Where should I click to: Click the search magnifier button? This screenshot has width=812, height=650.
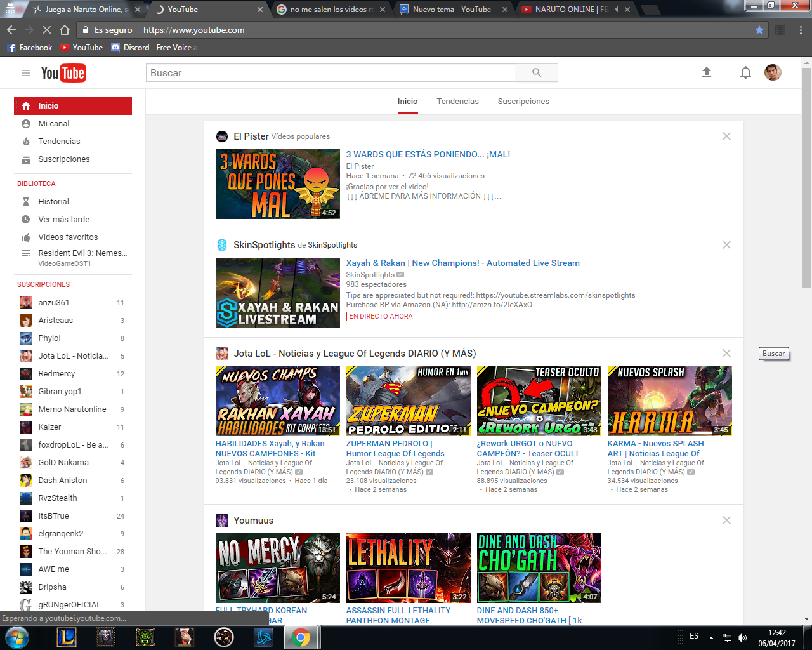[x=537, y=73]
